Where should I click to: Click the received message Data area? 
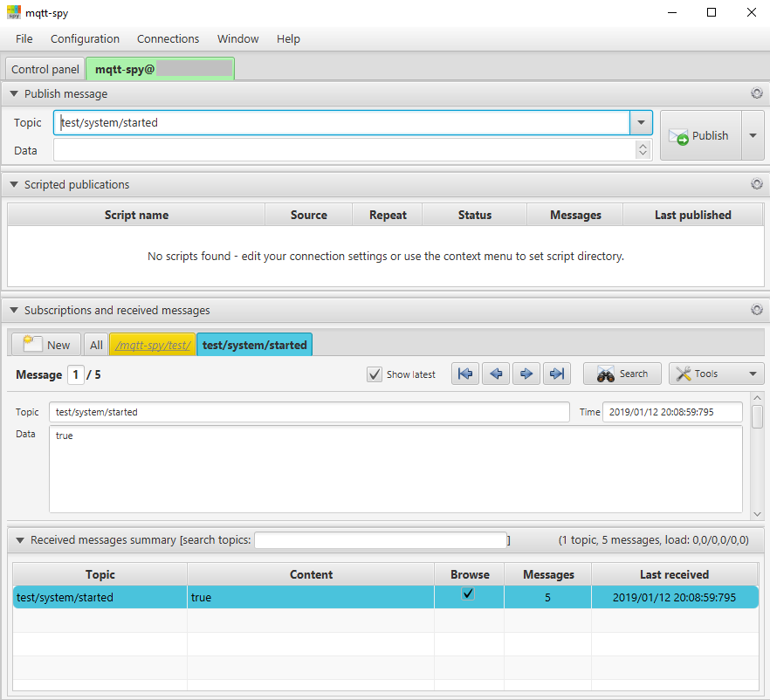coord(395,470)
